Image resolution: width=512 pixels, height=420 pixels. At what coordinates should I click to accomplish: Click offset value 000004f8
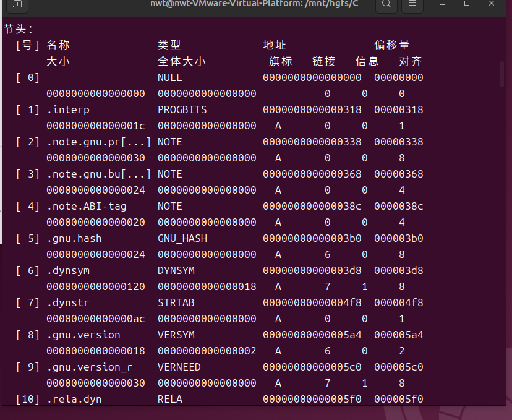pos(399,302)
